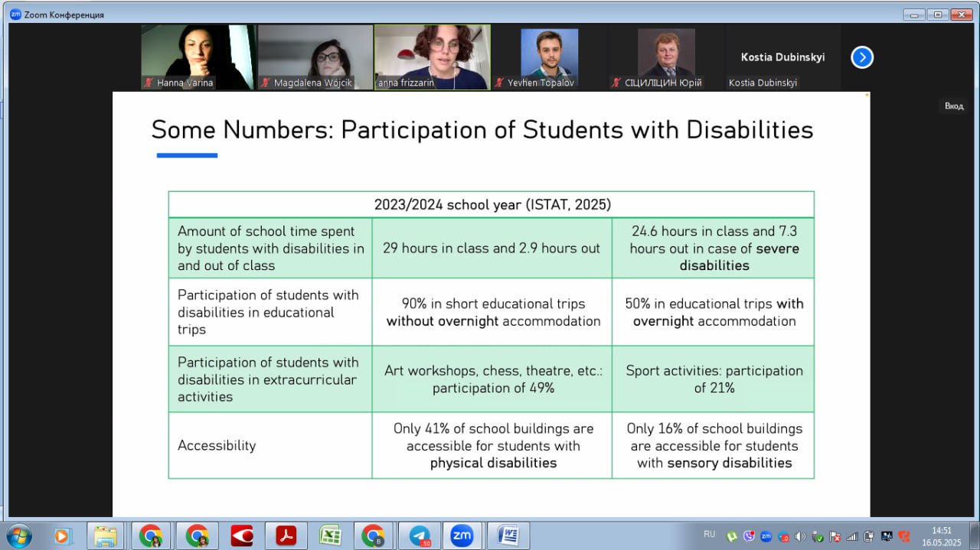Open Excel from the taskbar
The height and width of the screenshot is (550, 980).
click(x=330, y=535)
